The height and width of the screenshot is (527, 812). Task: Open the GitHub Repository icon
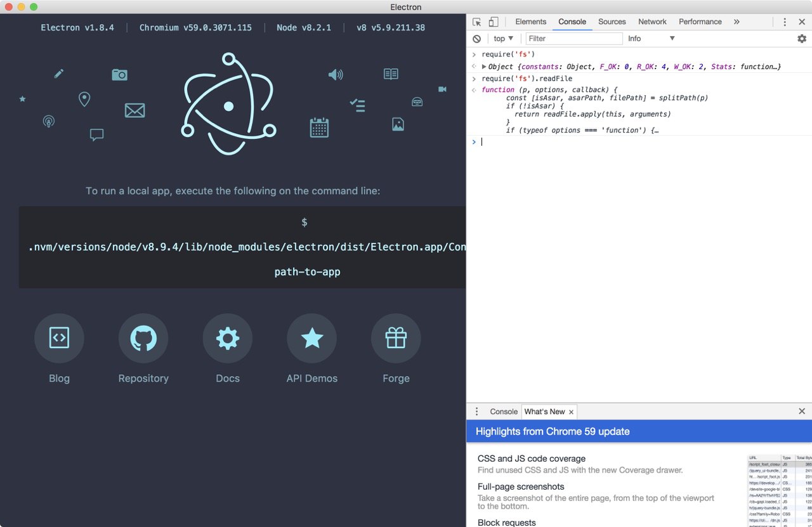tap(143, 339)
